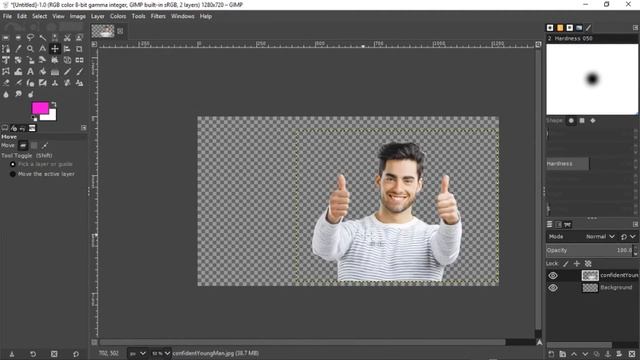This screenshot has height=360, width=640.
Task: Select the Blur/Sharpen drop tool
Action: pos(6,95)
